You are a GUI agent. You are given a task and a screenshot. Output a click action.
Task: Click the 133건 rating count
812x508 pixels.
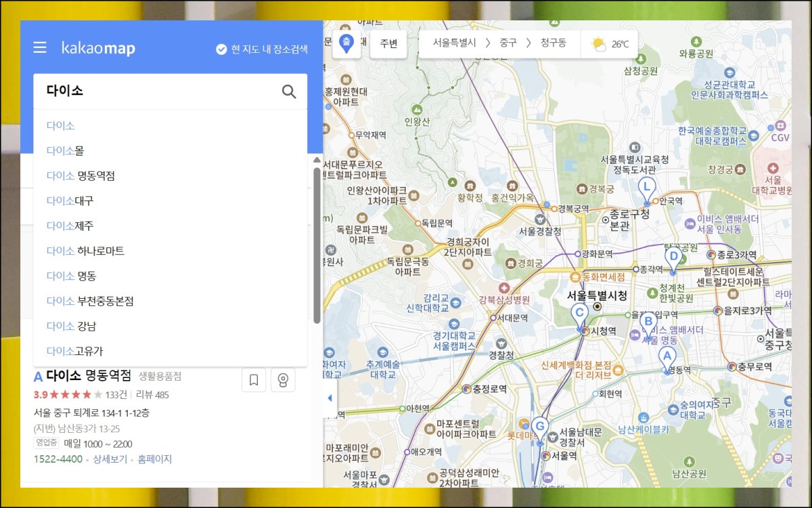[116, 395]
